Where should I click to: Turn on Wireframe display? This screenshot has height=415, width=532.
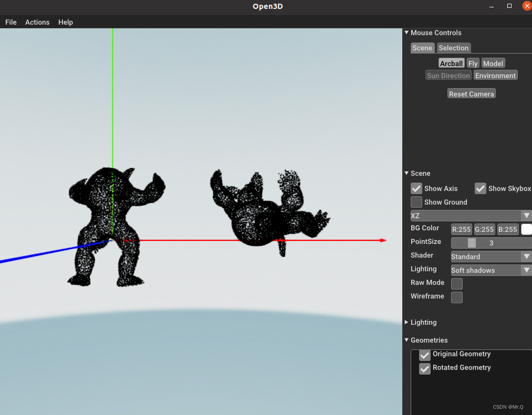tap(456, 297)
